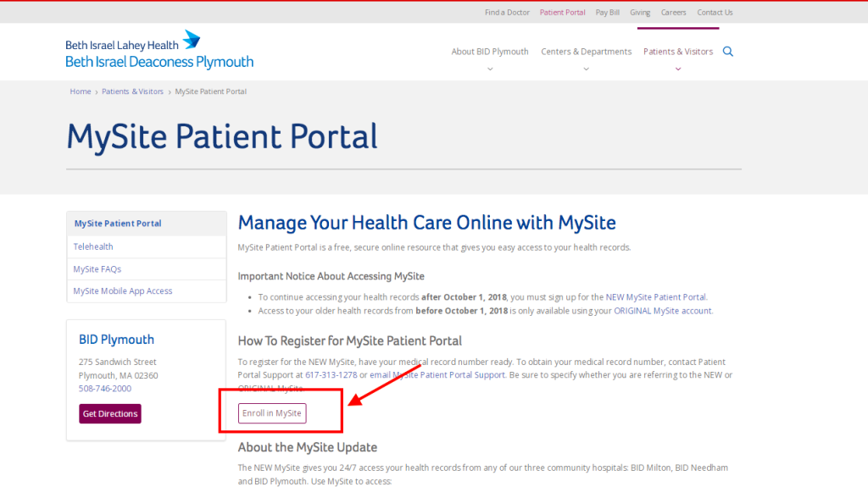Select the 'MySite Patient Portal' breadcrumb text
Viewport: 868px width, 498px height.
click(211, 91)
